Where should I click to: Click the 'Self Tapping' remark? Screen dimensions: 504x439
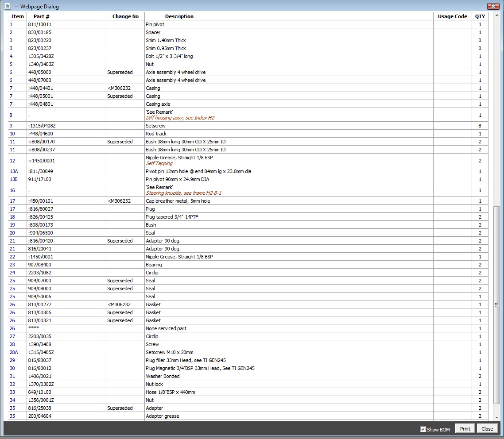click(x=159, y=163)
